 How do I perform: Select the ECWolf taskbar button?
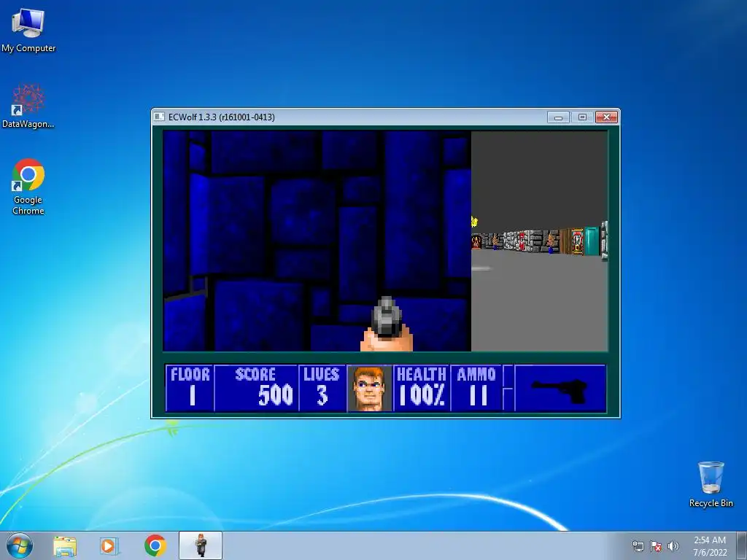pos(201,545)
